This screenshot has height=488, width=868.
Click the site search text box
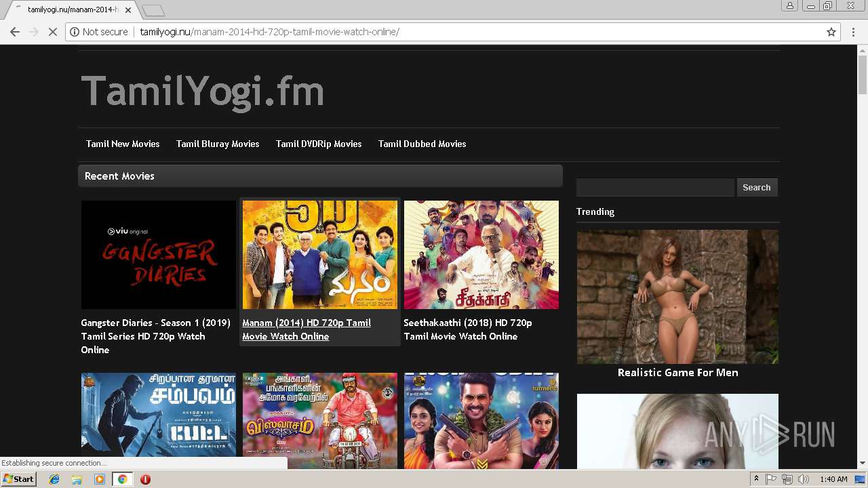pos(655,188)
